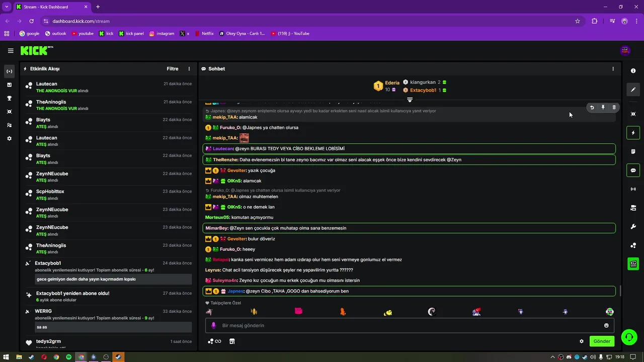Open Etkinlik Akışı three-dot options menu
The image size is (644, 362).
pyautogui.click(x=189, y=69)
